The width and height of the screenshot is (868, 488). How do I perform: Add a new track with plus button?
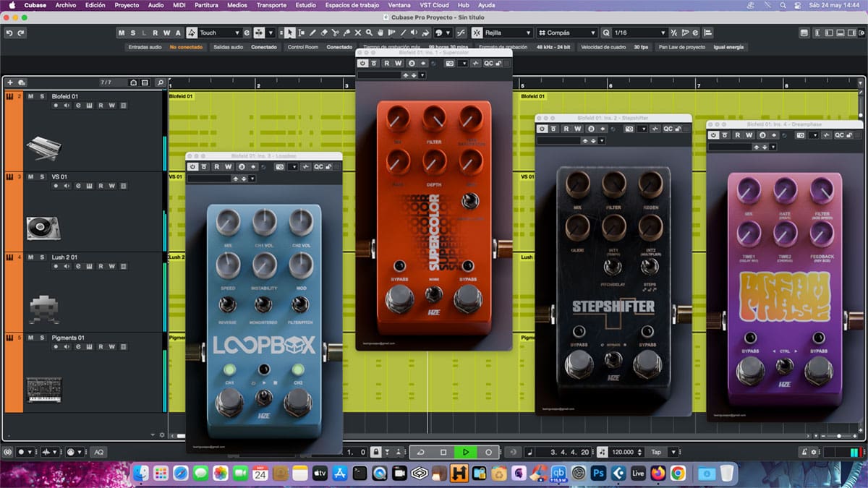[10, 83]
